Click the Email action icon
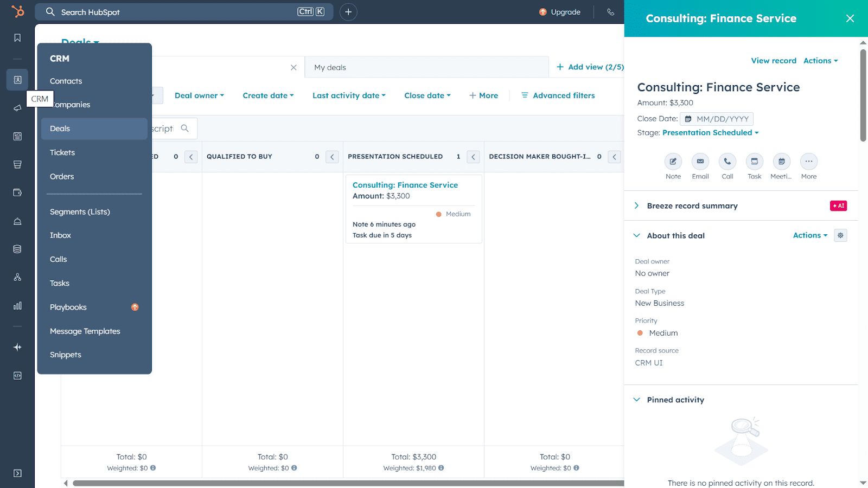The image size is (868, 488). click(700, 162)
